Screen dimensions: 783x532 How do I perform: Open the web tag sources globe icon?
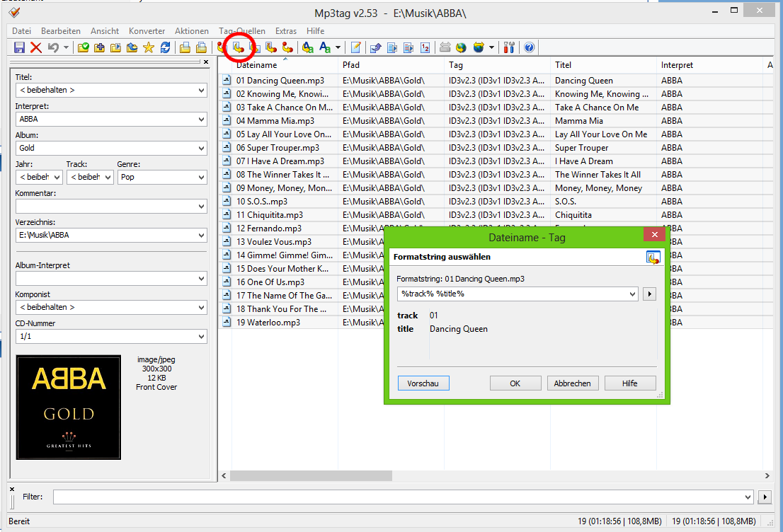tap(462, 47)
